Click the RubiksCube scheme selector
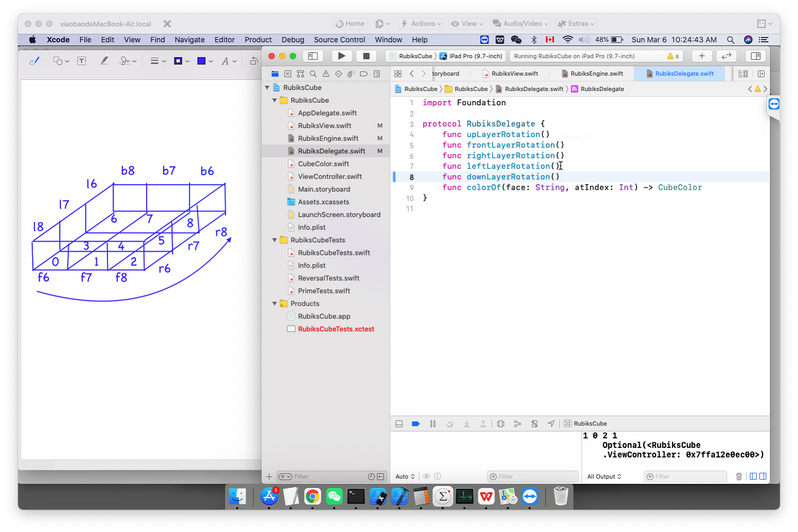Screen dimensions: 798x532 411,56
